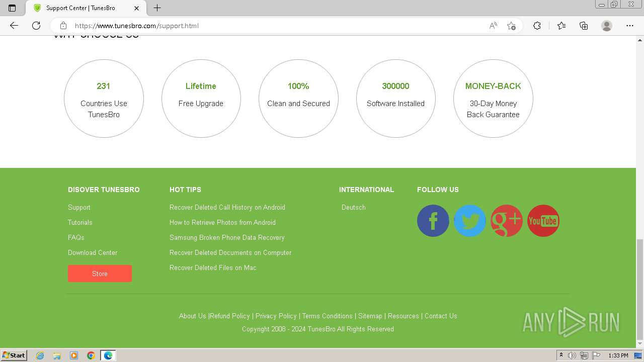Click the 300000 Software Installed circle
Screen dimensions: 644x362
pos(396,99)
